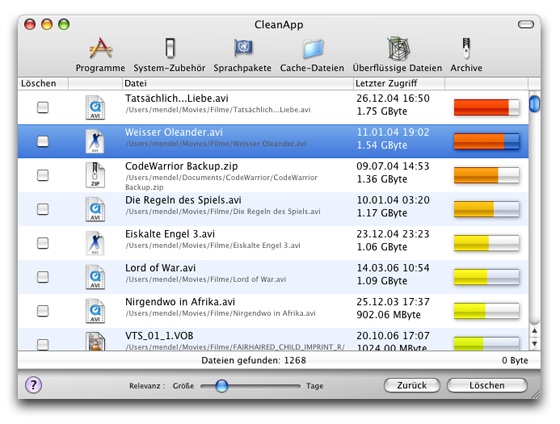Screen dimensions: 560x424
Task: Open help with the question mark button
Action: pos(34,385)
